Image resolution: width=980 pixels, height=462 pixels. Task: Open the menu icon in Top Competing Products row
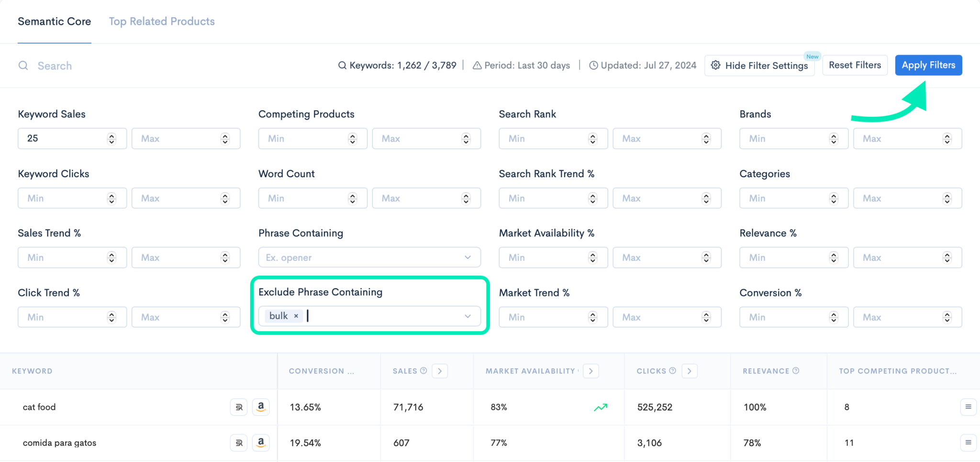pos(969,407)
